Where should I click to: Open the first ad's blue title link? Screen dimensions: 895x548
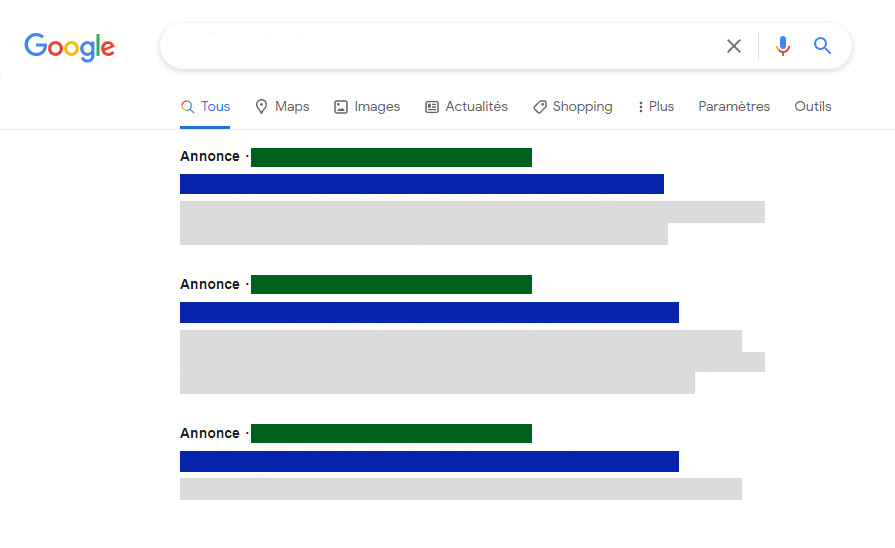[421, 184]
